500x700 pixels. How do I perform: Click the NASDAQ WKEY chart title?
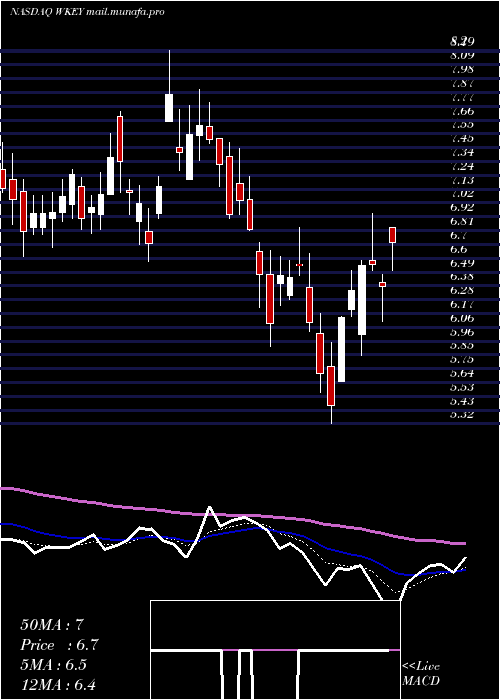(x=88, y=12)
